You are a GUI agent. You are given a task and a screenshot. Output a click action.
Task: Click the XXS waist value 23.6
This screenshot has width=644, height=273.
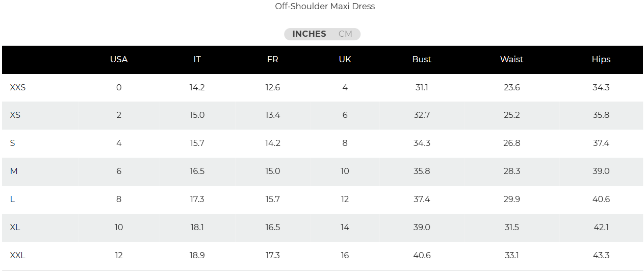point(511,88)
